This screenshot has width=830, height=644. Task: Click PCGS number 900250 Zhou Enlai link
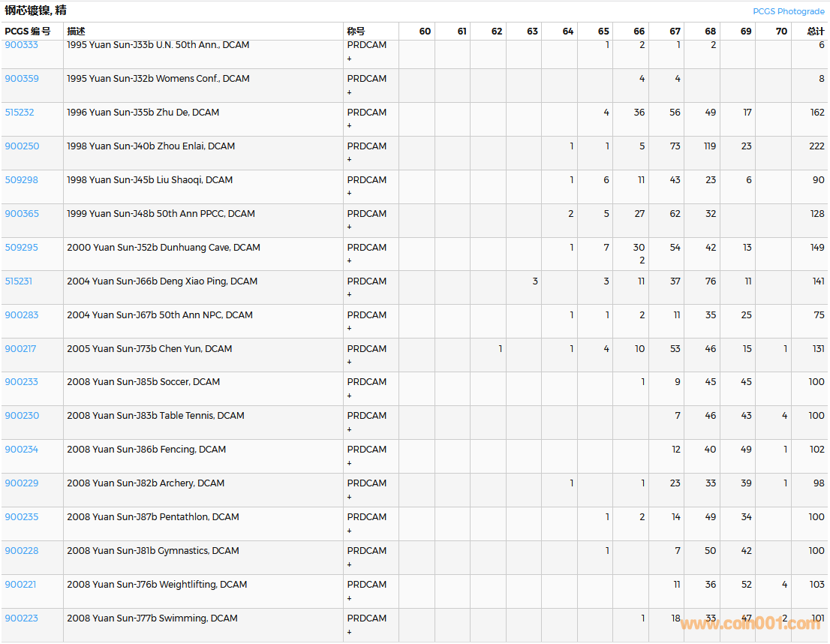[x=22, y=146]
